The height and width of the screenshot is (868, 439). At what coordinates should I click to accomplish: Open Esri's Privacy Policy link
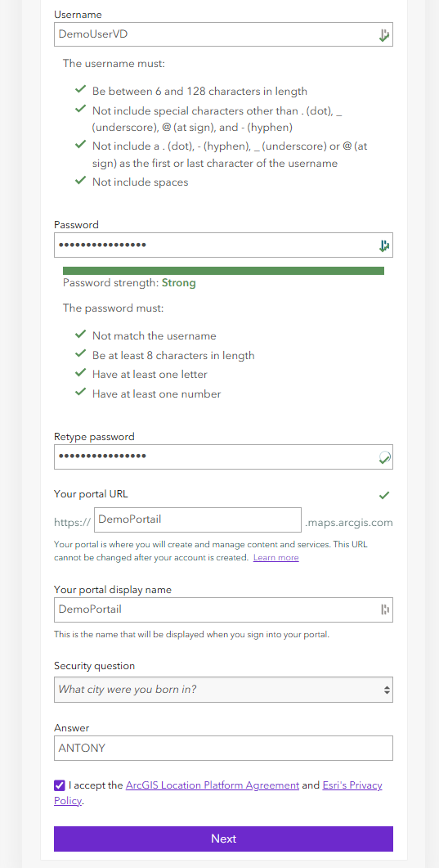click(x=217, y=793)
